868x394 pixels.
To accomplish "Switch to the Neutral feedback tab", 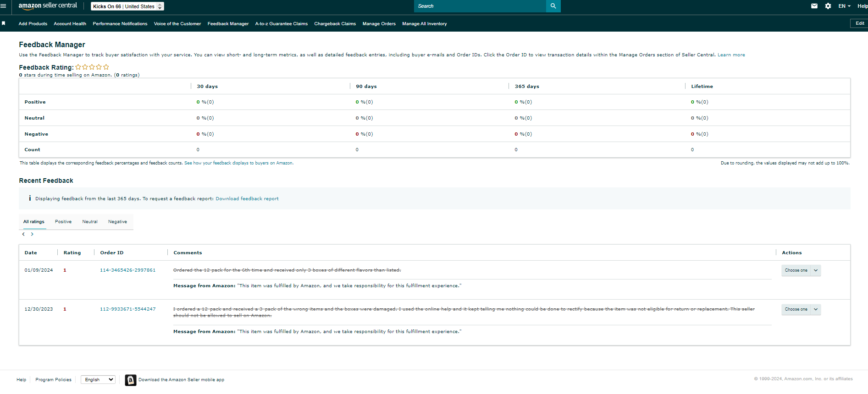I will [90, 222].
